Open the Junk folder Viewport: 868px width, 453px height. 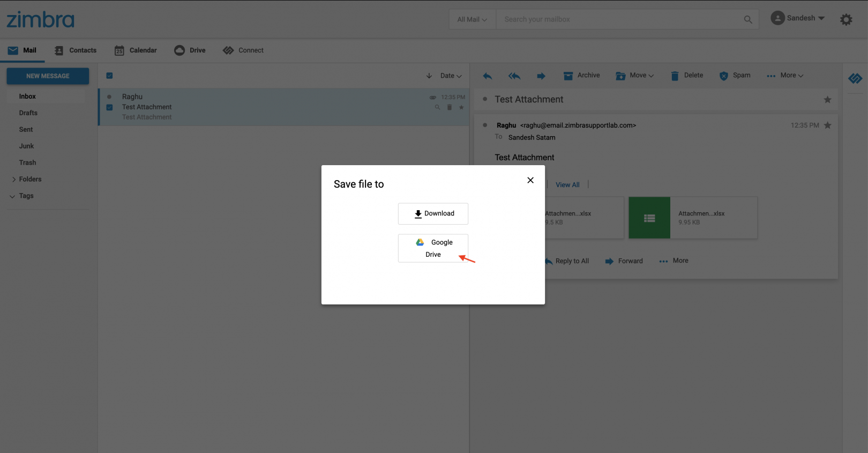coord(26,146)
